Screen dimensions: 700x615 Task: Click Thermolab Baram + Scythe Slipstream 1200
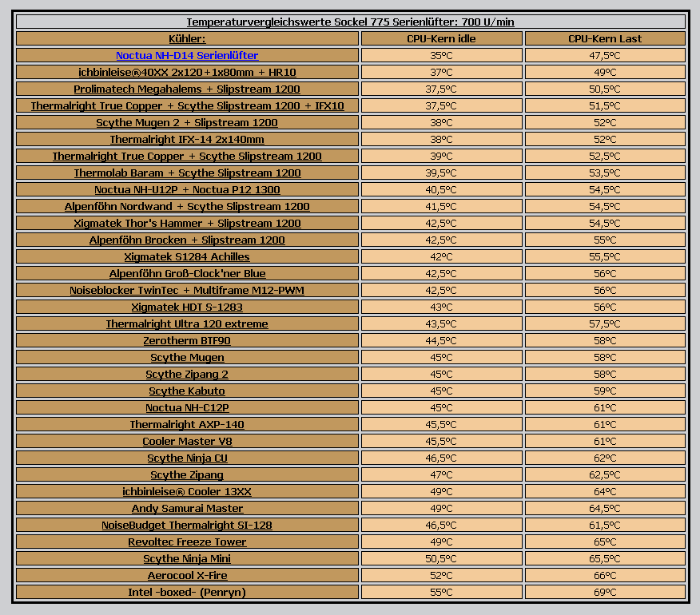(187, 173)
